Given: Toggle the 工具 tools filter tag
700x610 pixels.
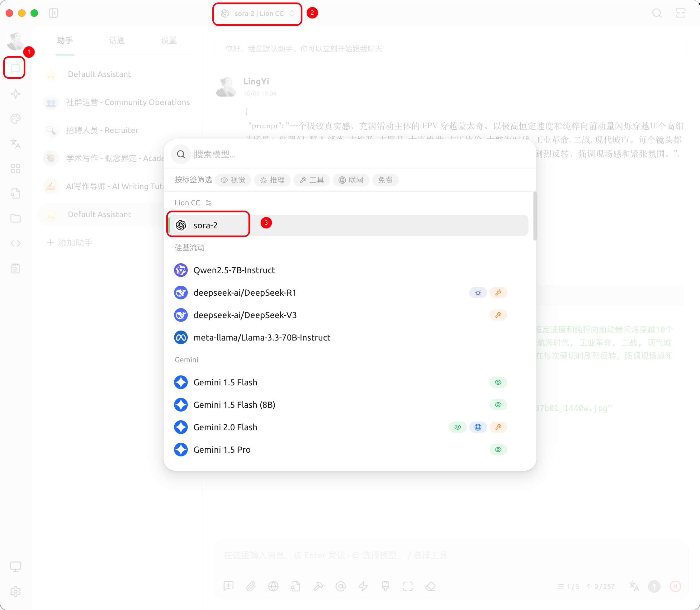Looking at the screenshot, I should point(312,180).
